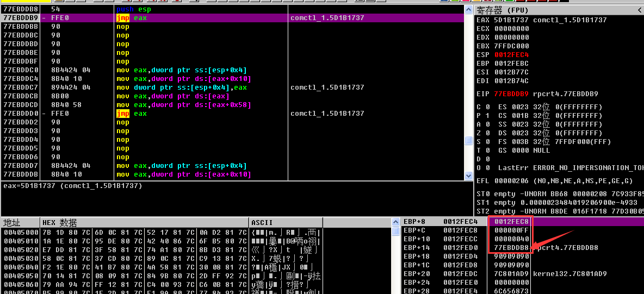Select the EAX register value 5D1B1737
Viewport: 644px width, 294px height.
click(511, 20)
